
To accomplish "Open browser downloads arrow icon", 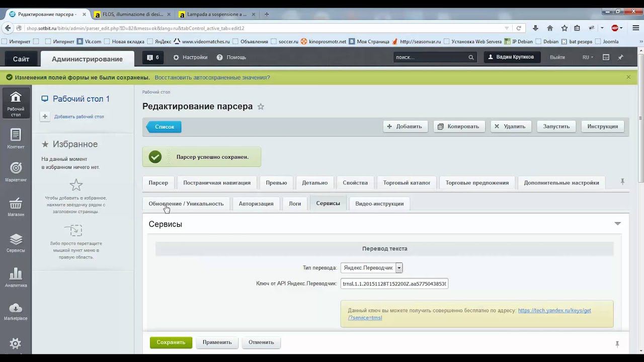I will tap(535, 28).
